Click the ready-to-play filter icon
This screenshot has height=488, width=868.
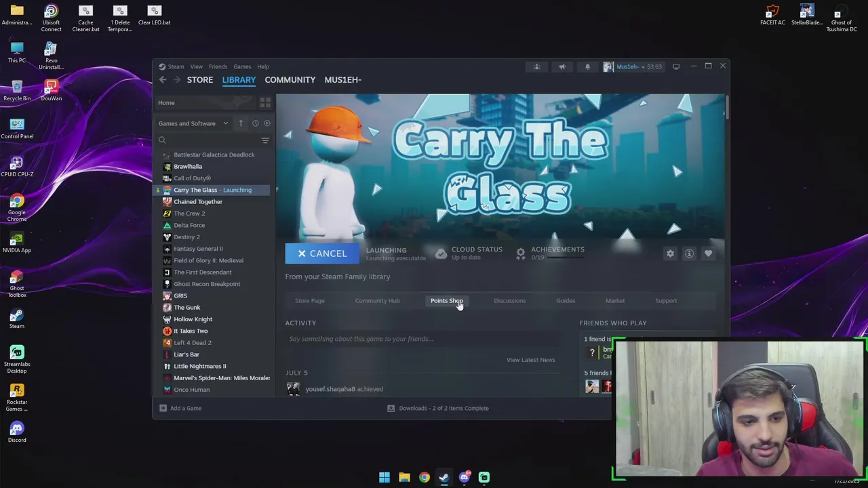[267, 123]
